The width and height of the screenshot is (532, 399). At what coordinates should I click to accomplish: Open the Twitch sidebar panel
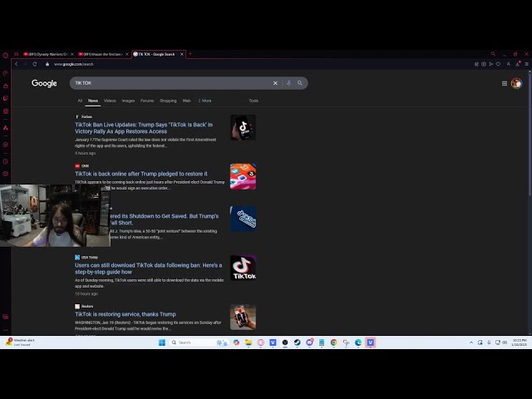point(6,98)
